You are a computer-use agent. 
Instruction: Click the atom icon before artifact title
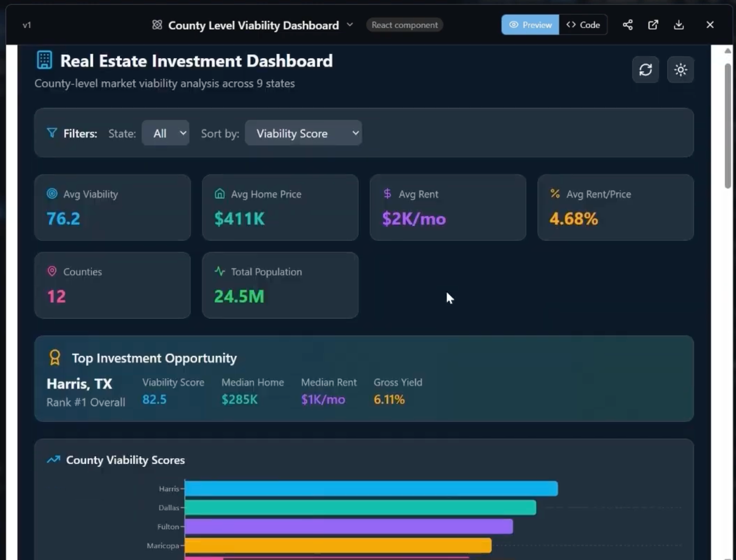[157, 25]
